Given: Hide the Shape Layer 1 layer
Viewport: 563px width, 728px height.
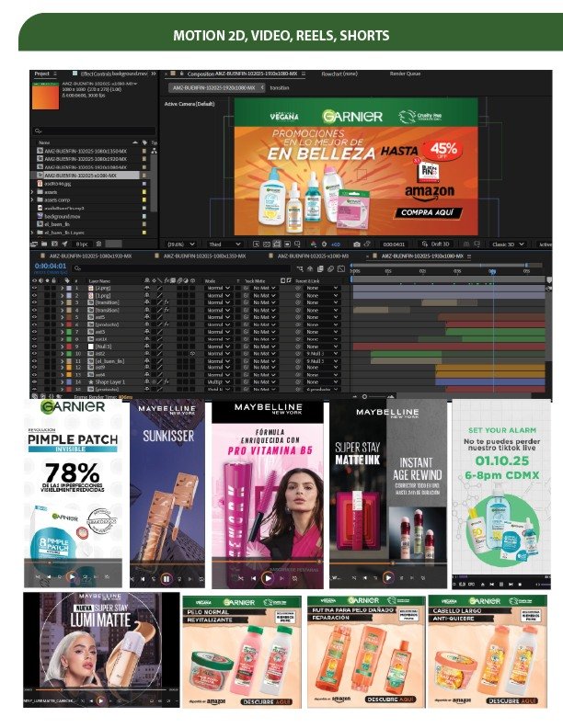Looking at the screenshot, I should tap(36, 381).
